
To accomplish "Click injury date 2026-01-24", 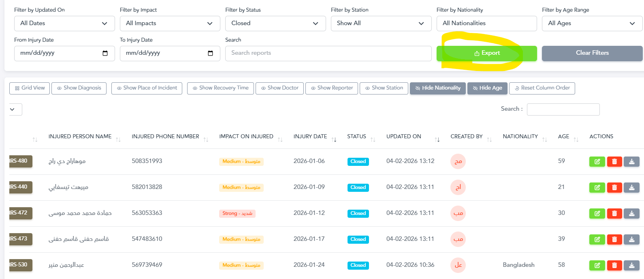I will coord(309,265).
